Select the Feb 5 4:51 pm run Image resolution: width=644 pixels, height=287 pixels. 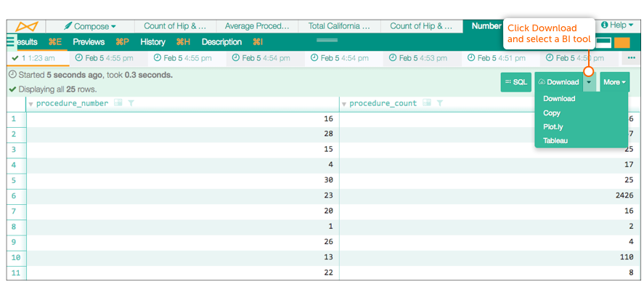500,58
